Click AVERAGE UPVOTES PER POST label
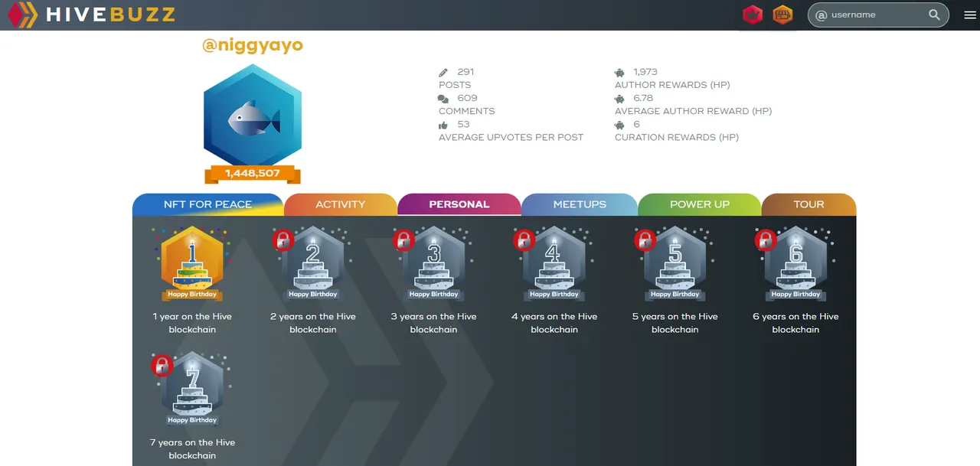 click(511, 137)
